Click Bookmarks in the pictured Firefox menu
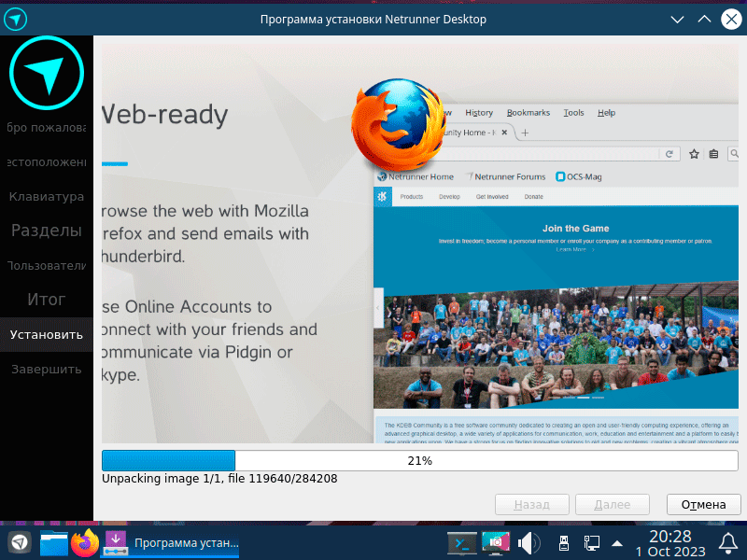The image size is (747, 560). pyautogui.click(x=529, y=113)
